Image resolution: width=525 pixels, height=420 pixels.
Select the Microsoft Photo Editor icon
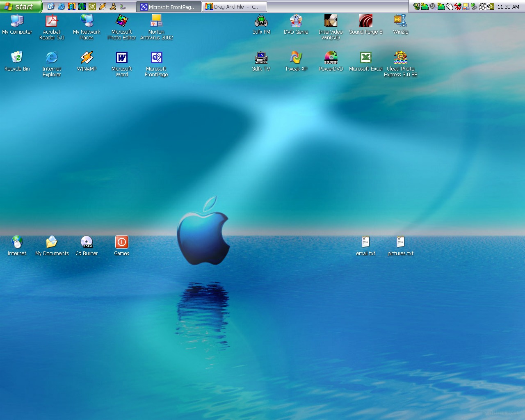click(x=121, y=27)
